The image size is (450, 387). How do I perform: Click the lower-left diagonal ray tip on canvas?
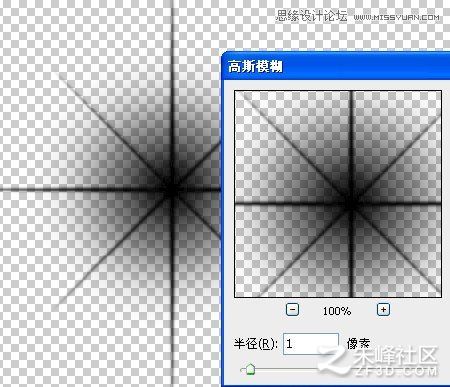[60, 303]
